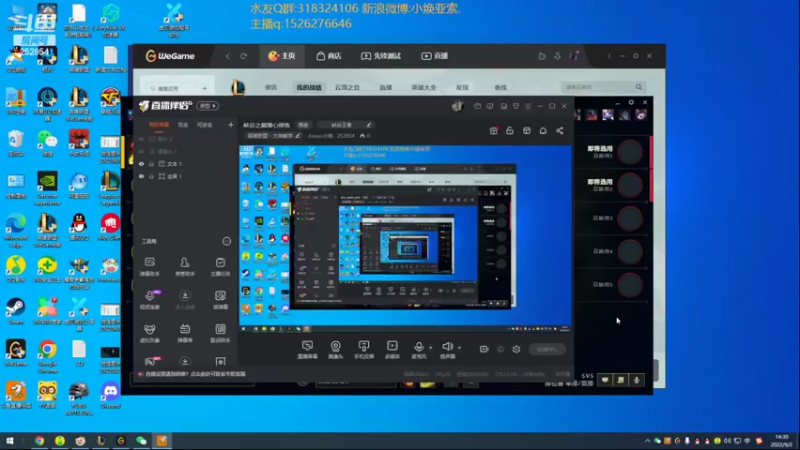Add a 手机投屏 phone-cast source
The image size is (800, 450).
pos(364,349)
